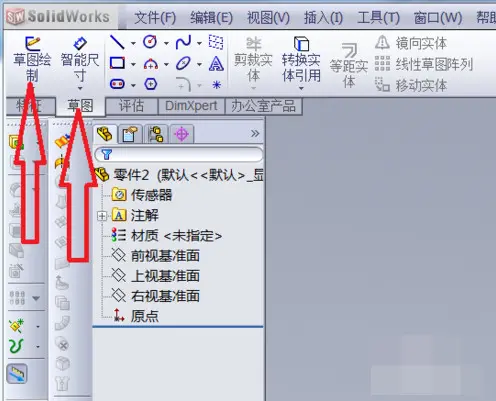Viewport: 496px width, 401px height.
Task: Click the linear pattern icon in left toolbar
Action: [17, 298]
